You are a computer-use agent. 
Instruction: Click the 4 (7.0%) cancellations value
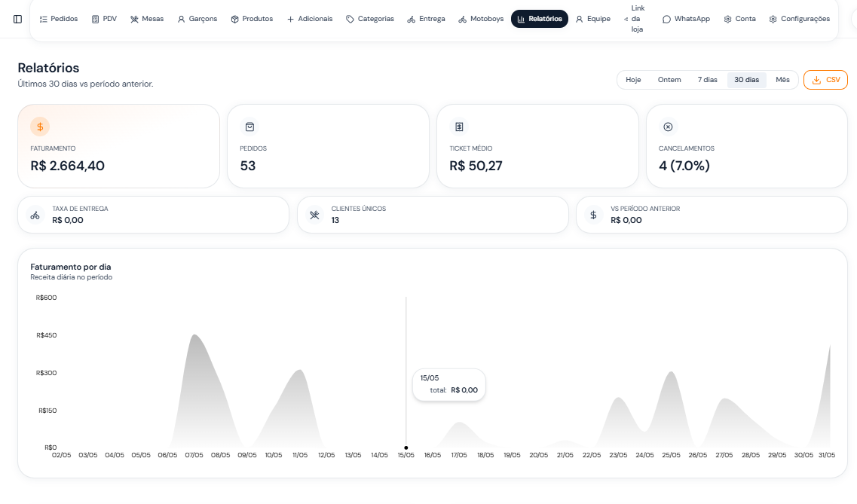(x=684, y=166)
